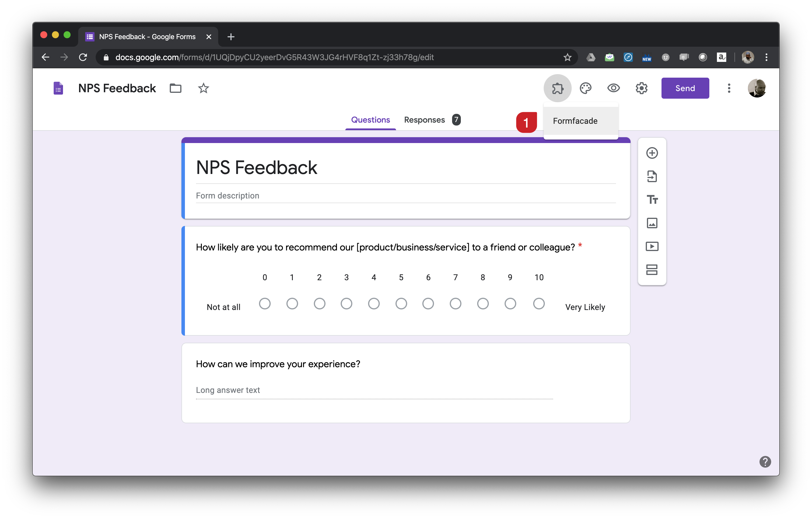The height and width of the screenshot is (519, 812).
Task: Open the Forms more options three-dot menu
Action: pyautogui.click(x=729, y=88)
